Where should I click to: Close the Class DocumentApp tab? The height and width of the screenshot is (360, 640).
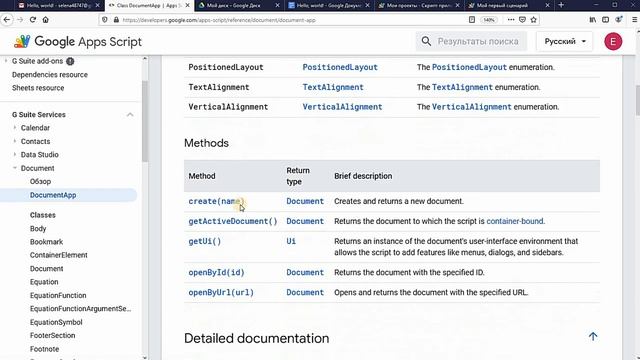tap(187, 5)
